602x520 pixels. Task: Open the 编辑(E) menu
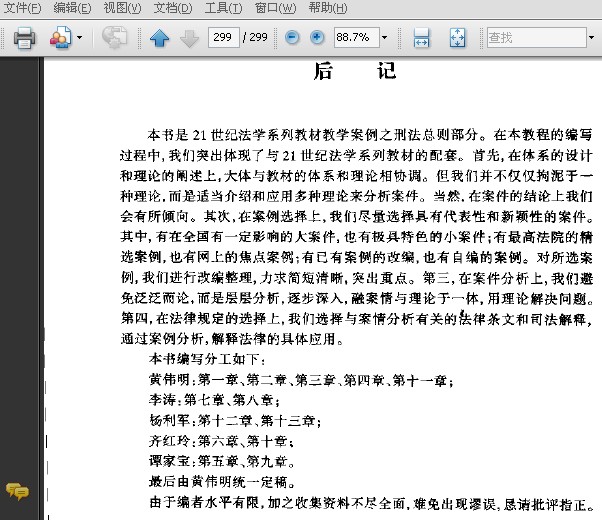click(x=72, y=8)
